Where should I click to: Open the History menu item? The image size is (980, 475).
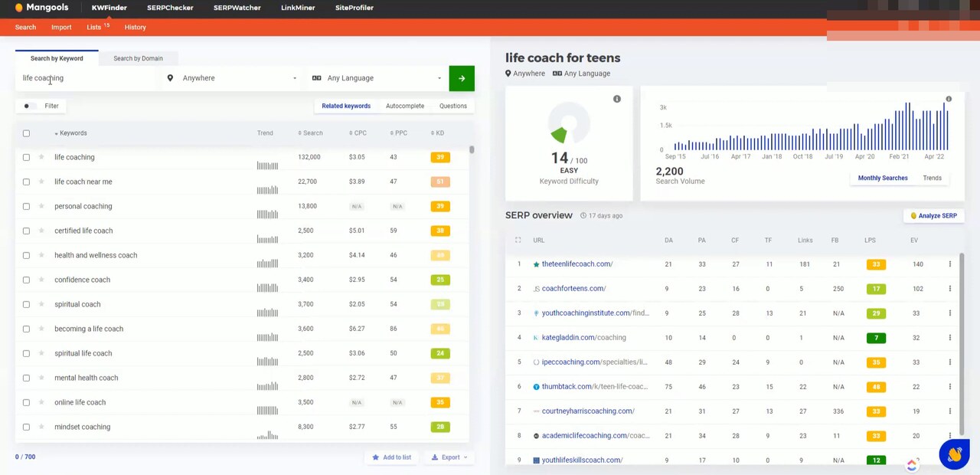coord(136,28)
